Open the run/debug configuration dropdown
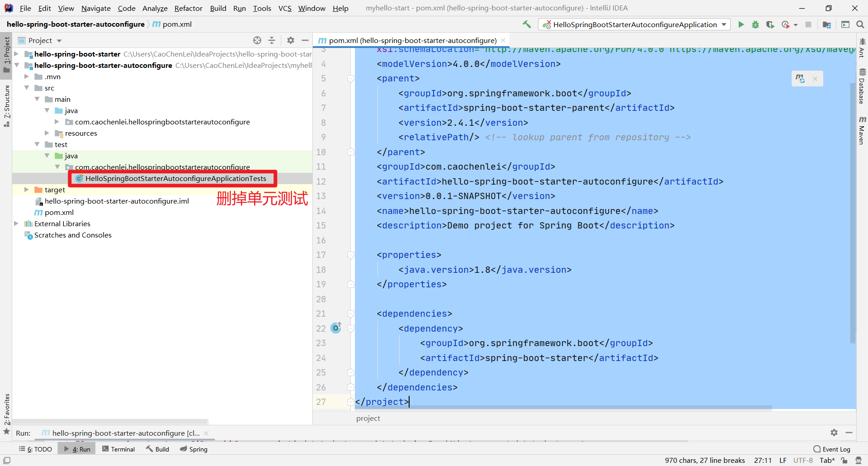 (635, 24)
